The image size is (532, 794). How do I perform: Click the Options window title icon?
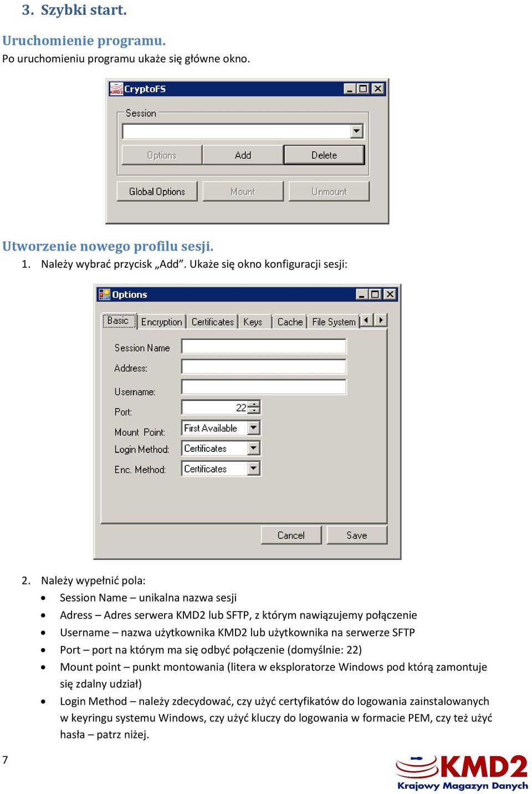104,294
